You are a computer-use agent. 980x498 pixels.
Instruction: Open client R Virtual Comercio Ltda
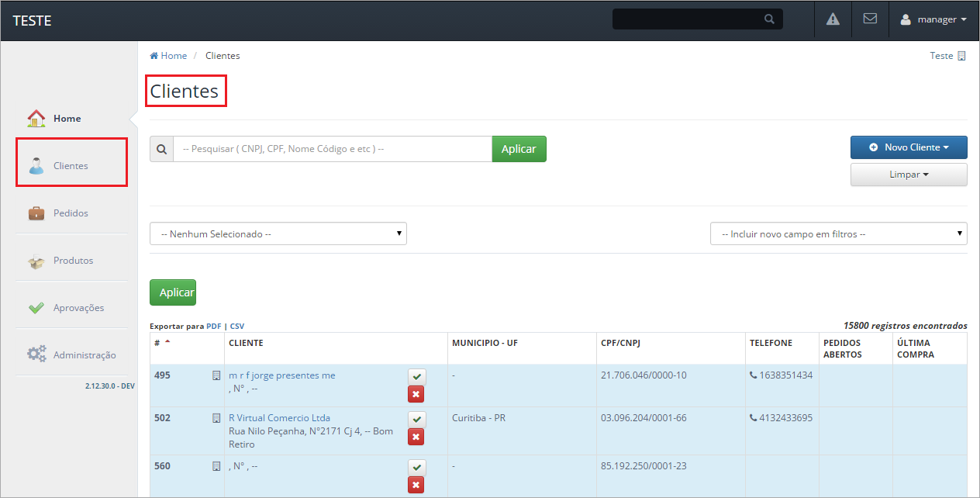coord(279,418)
